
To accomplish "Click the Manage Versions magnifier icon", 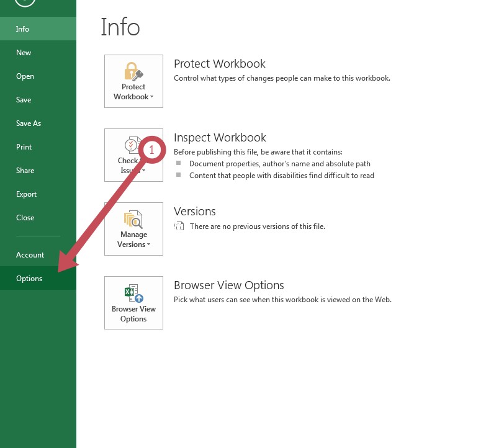I will tap(133, 219).
